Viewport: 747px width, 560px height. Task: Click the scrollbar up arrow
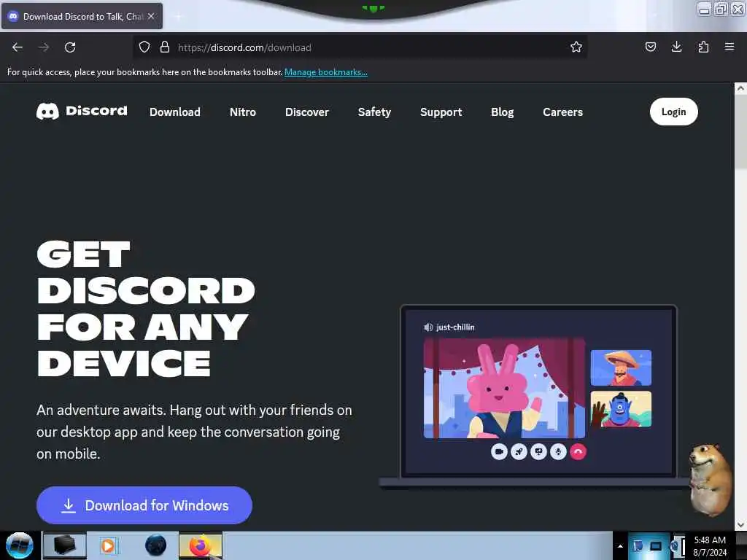pos(740,88)
